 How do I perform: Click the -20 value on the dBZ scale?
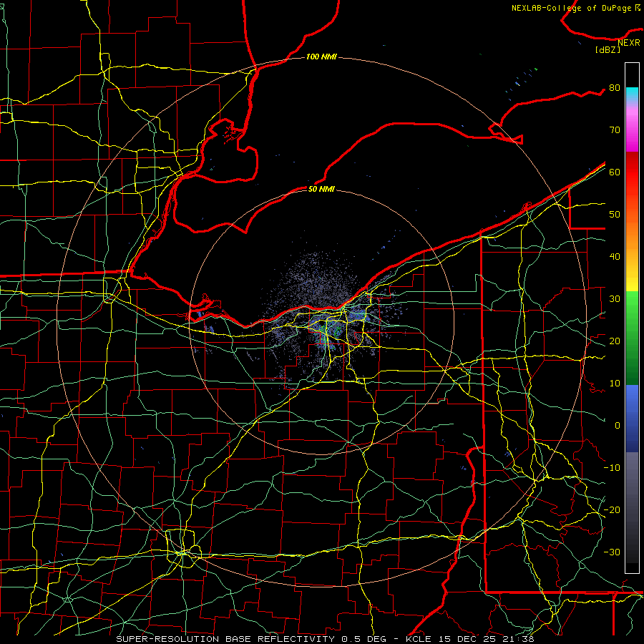tap(612, 509)
